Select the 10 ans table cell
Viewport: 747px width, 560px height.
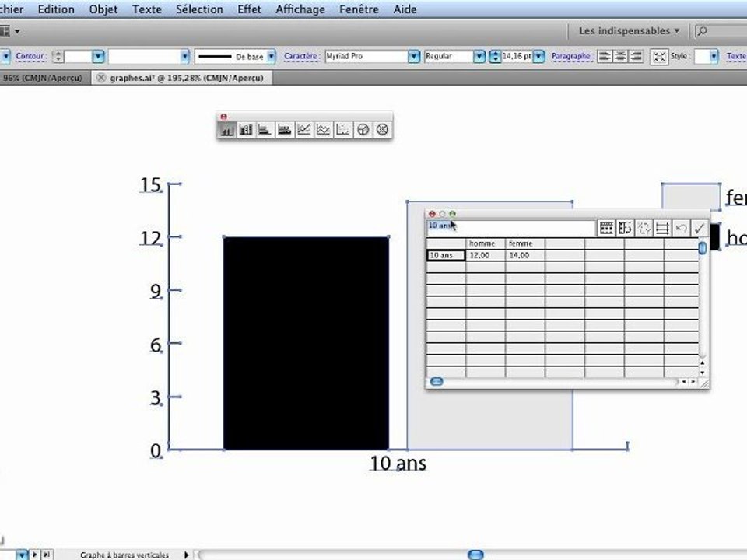coord(446,255)
